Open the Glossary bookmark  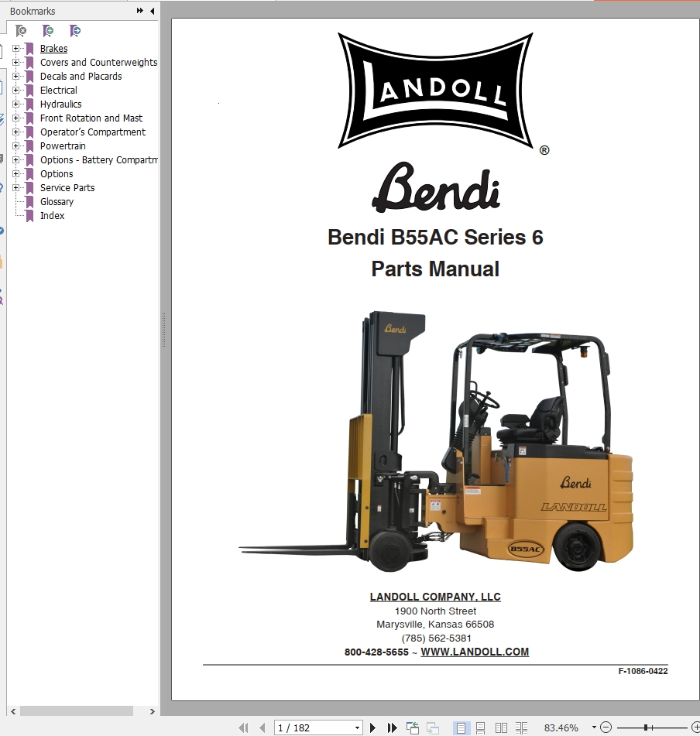pos(57,201)
